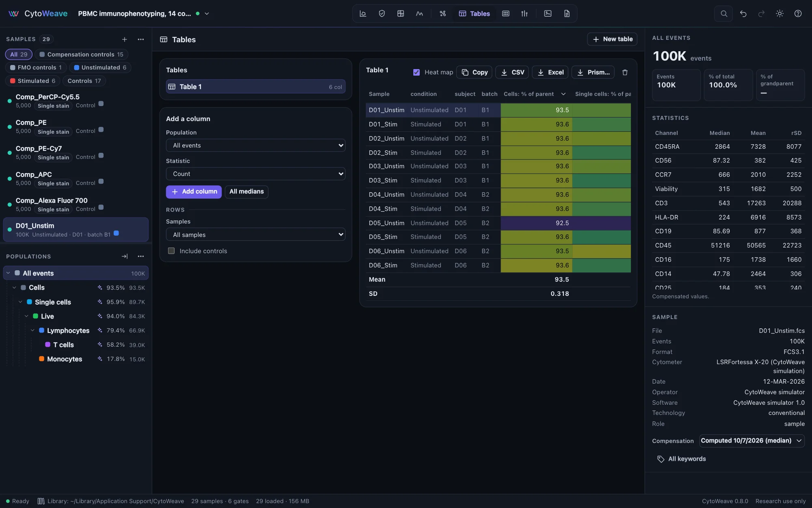Open the gating plot view icon
The width and height of the screenshot is (812, 508).
[x=363, y=13]
